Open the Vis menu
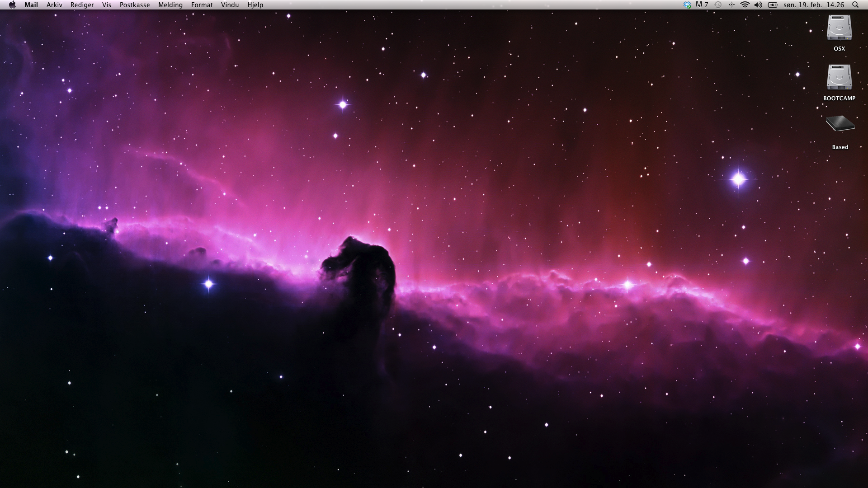 [107, 5]
